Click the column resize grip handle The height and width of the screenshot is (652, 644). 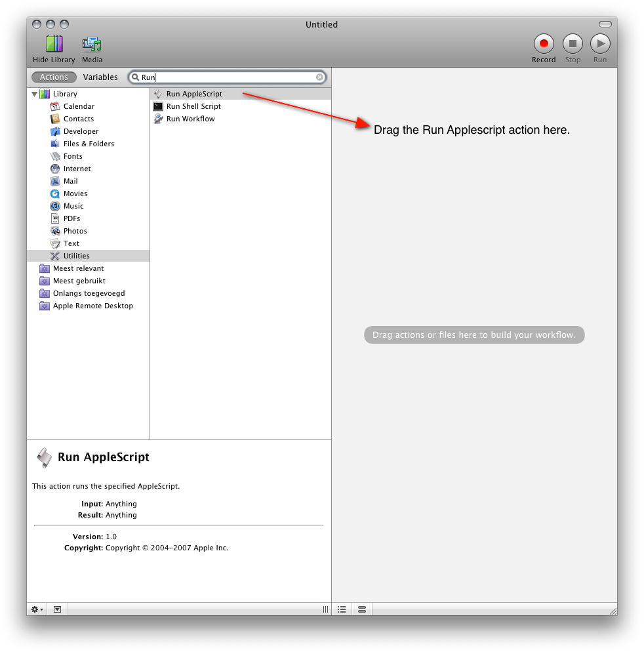click(325, 609)
